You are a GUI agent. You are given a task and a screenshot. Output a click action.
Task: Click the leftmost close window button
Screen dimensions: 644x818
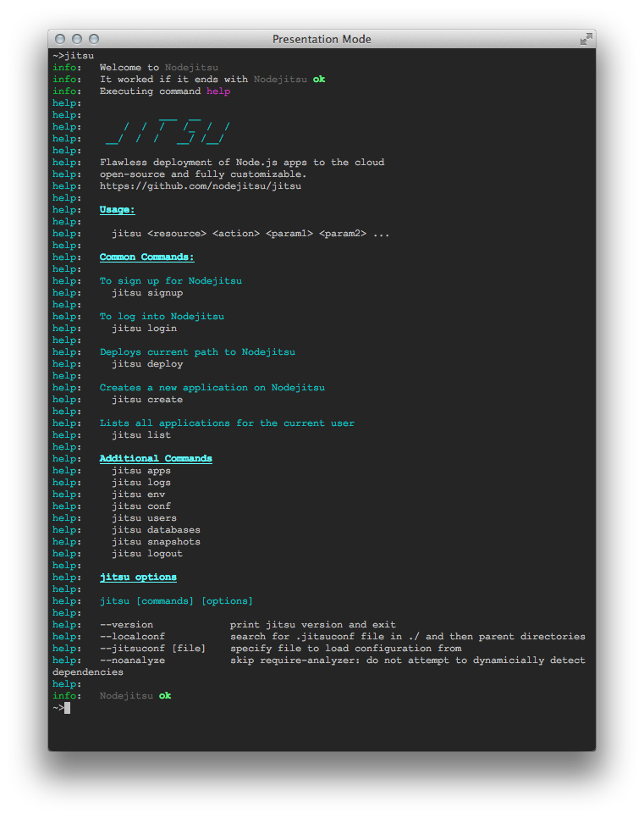point(60,39)
